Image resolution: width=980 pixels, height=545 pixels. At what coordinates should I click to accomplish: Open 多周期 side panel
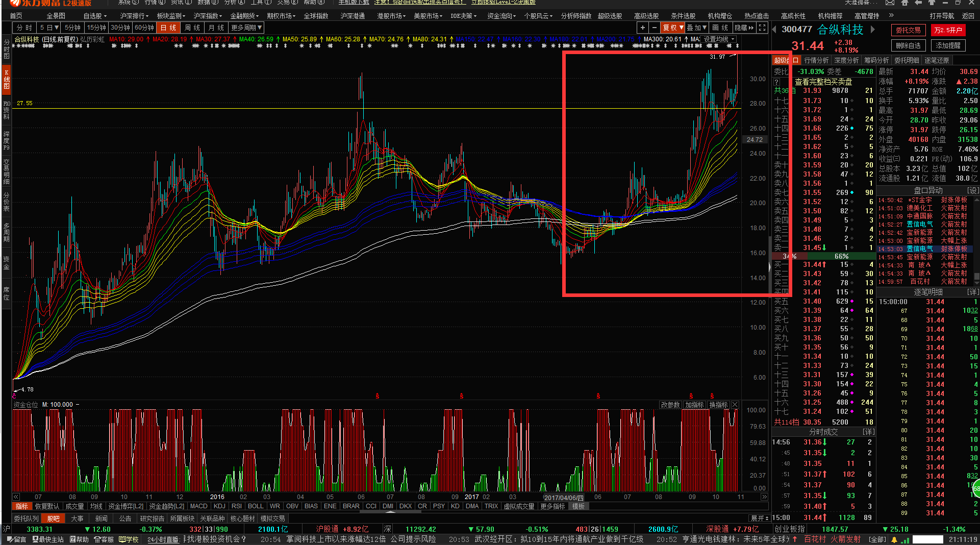pyautogui.click(x=6, y=232)
